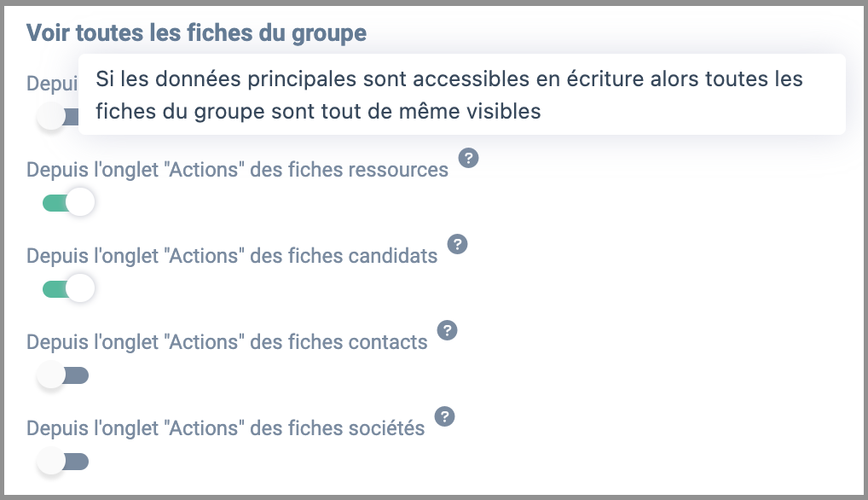Click the grey track of contacts switch
Viewport: 868px width, 500px height.
point(77,375)
